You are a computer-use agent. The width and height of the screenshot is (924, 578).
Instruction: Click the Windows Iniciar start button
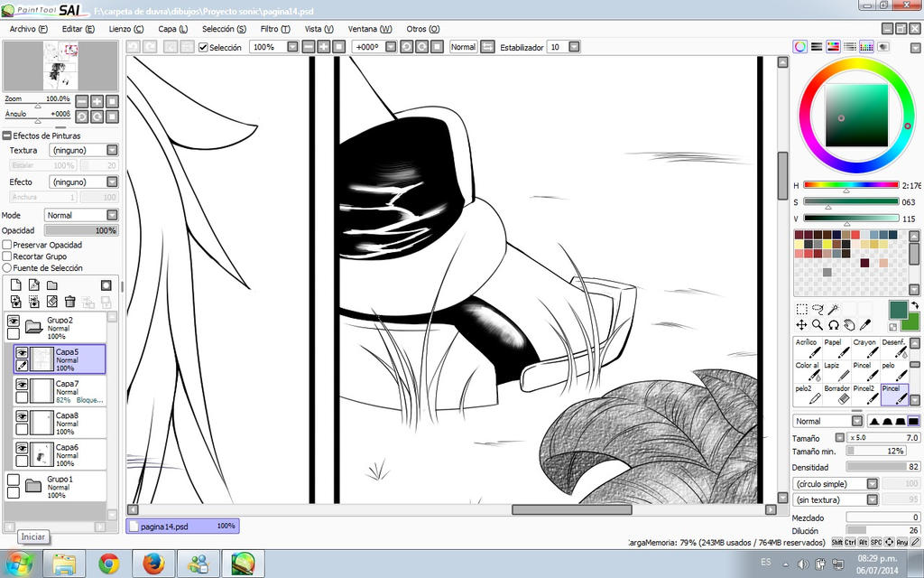[x=18, y=564]
